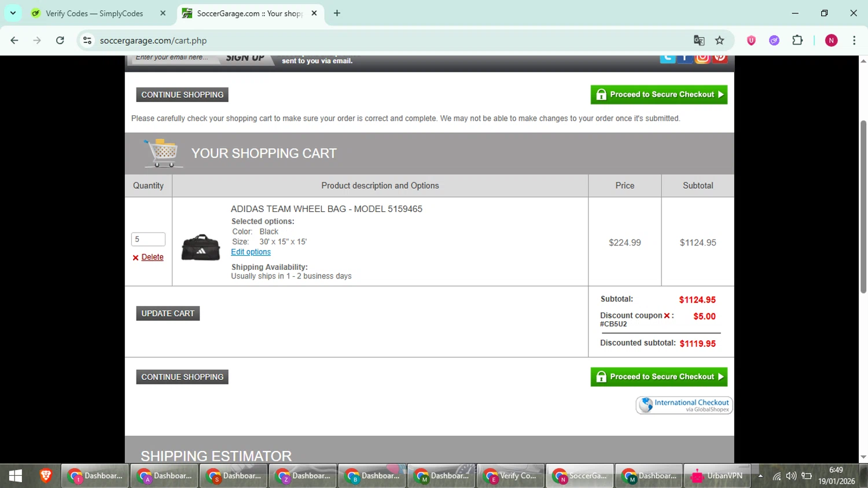868x488 pixels.
Task: Open the Chrome three-dot menu
Action: tap(854, 41)
